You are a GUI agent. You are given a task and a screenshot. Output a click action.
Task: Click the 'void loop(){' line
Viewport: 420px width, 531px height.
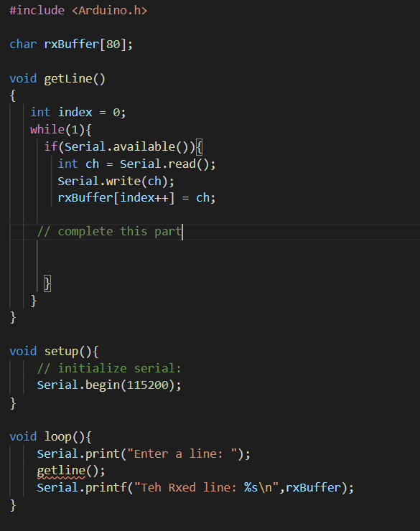pos(50,437)
